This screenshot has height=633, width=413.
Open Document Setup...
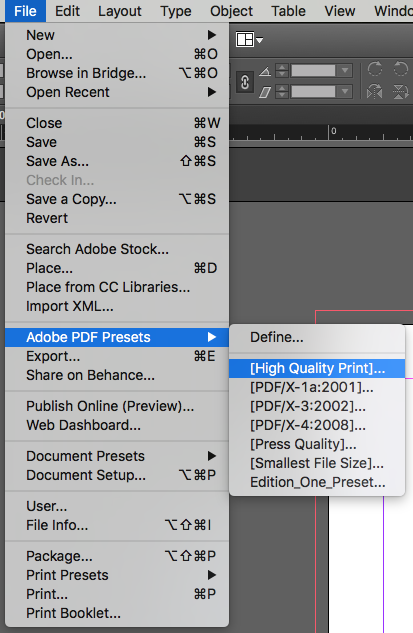click(117, 475)
